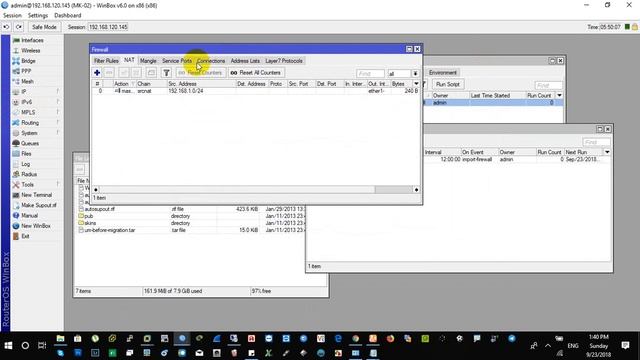Toggle Safe Mode button
The width and height of the screenshot is (640, 360).
(x=44, y=27)
